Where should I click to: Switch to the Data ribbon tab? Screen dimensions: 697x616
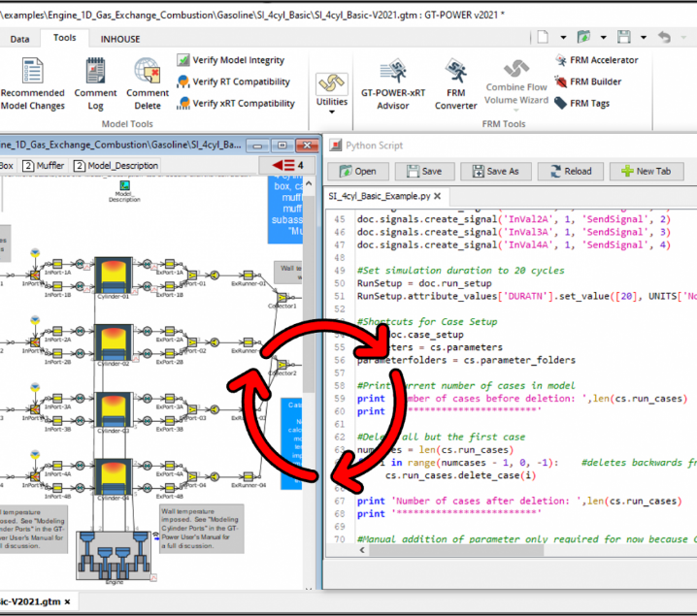(19, 39)
